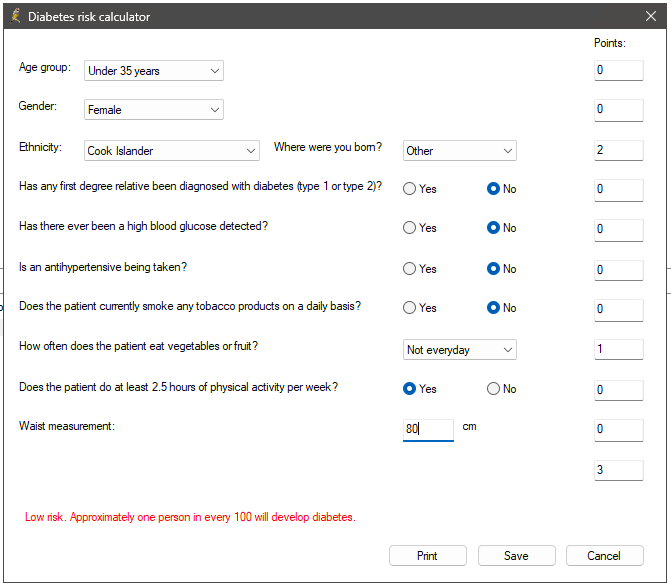The image size is (671, 588).
Task: Click the 'Age group:' label
Action: pyautogui.click(x=45, y=68)
